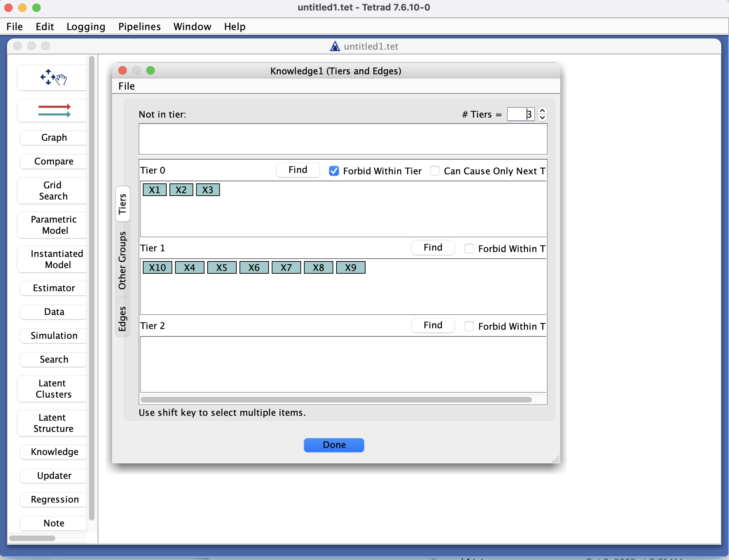This screenshot has height=560, width=729.
Task: Switch to the Other Groups tab
Action: 123,260
